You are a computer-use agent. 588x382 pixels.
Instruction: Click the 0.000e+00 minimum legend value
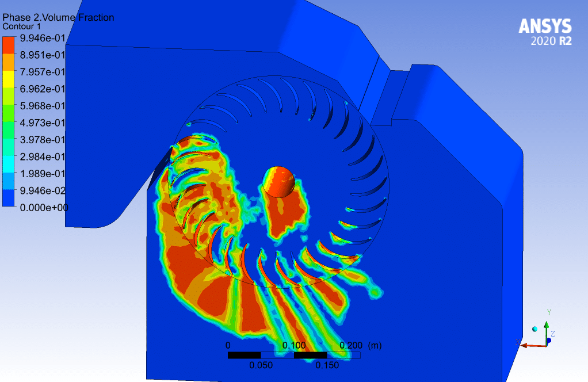pos(44,208)
